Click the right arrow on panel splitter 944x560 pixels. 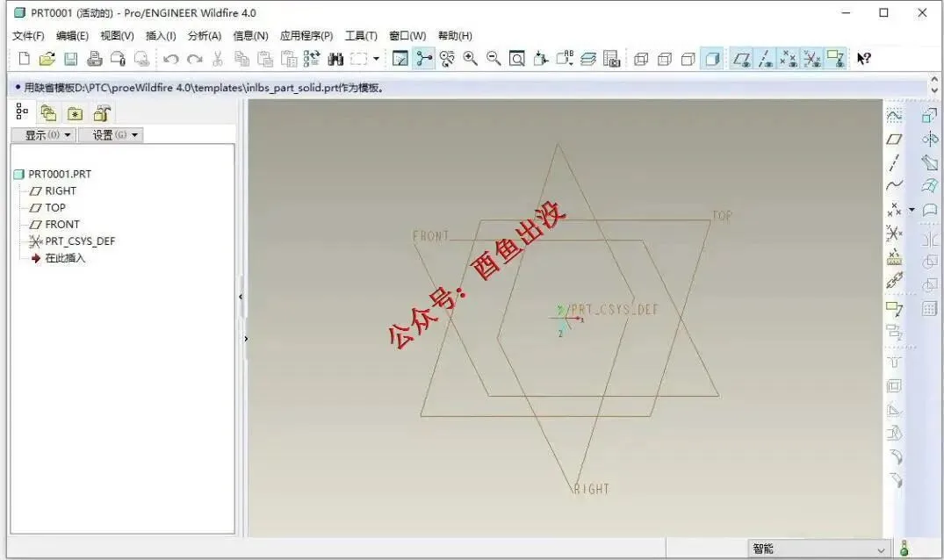[246, 339]
